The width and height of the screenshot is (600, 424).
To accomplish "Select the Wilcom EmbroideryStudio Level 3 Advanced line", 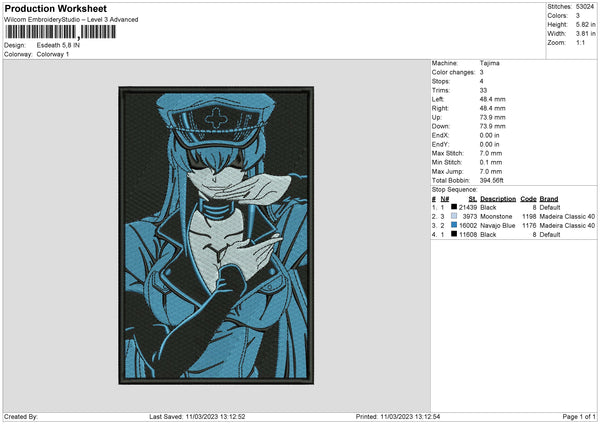I will (71, 20).
